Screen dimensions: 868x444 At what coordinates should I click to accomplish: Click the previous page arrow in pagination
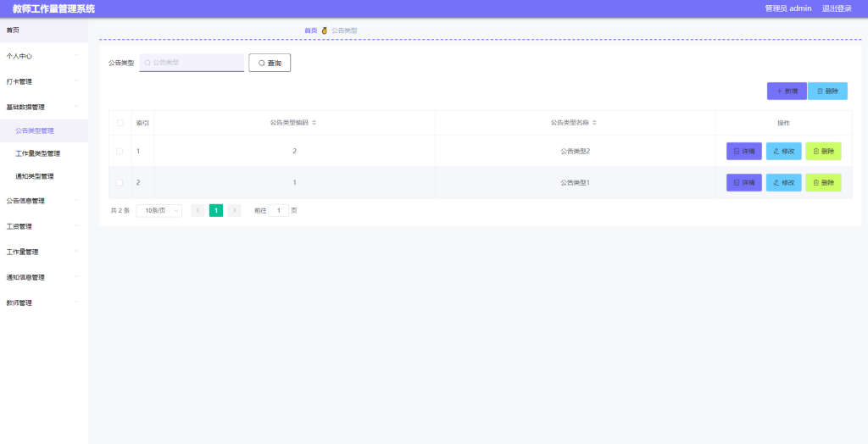[198, 210]
